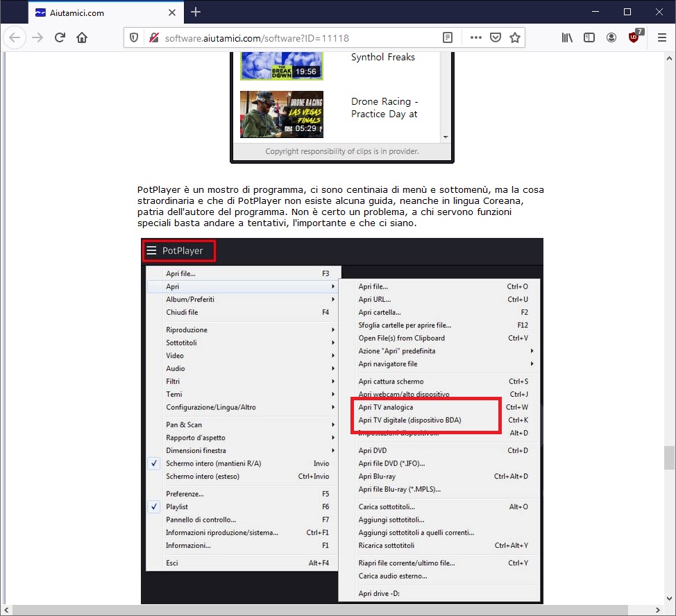View connection security lock info
The image size is (676, 616).
(153, 38)
